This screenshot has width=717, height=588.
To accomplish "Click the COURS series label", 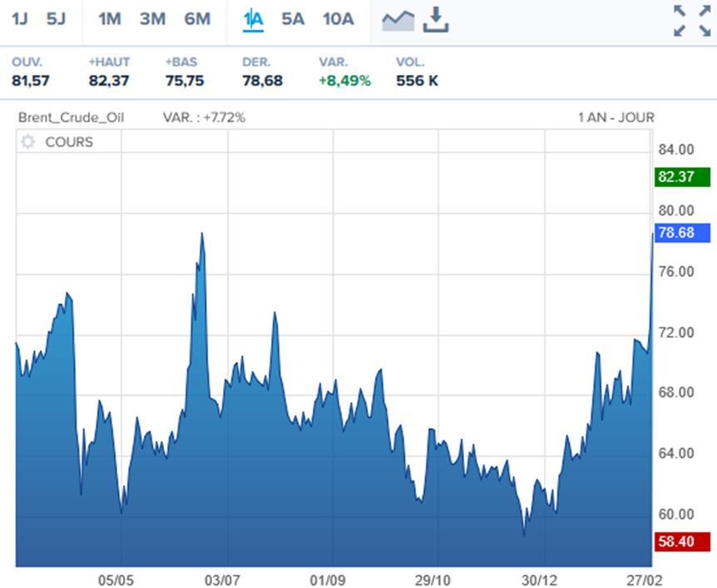I will point(69,142).
